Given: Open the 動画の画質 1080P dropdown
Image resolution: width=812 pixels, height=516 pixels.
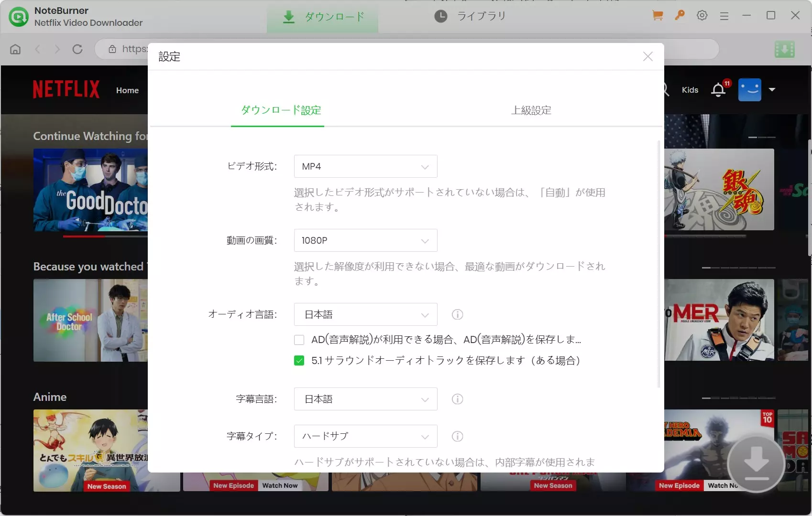Looking at the screenshot, I should 365,240.
